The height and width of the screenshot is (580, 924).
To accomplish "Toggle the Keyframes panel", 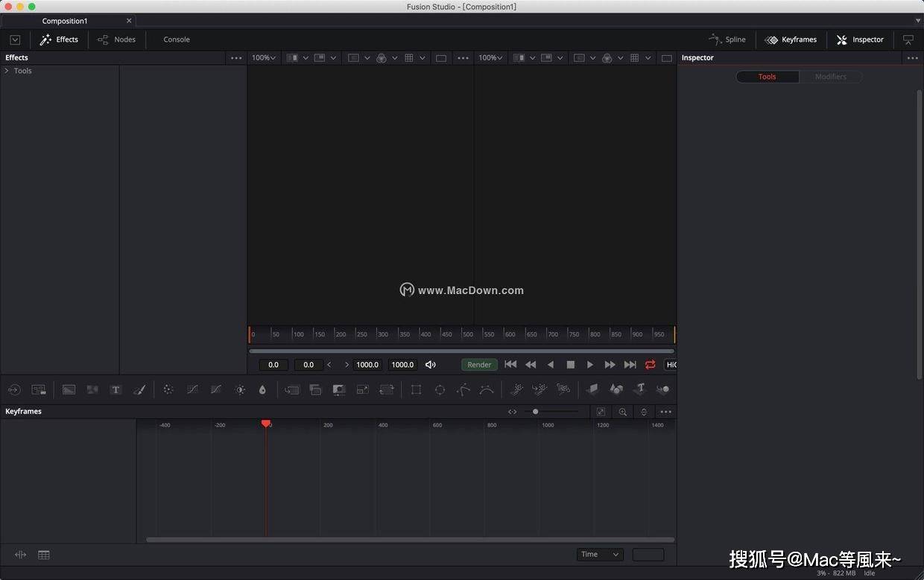I will 791,39.
